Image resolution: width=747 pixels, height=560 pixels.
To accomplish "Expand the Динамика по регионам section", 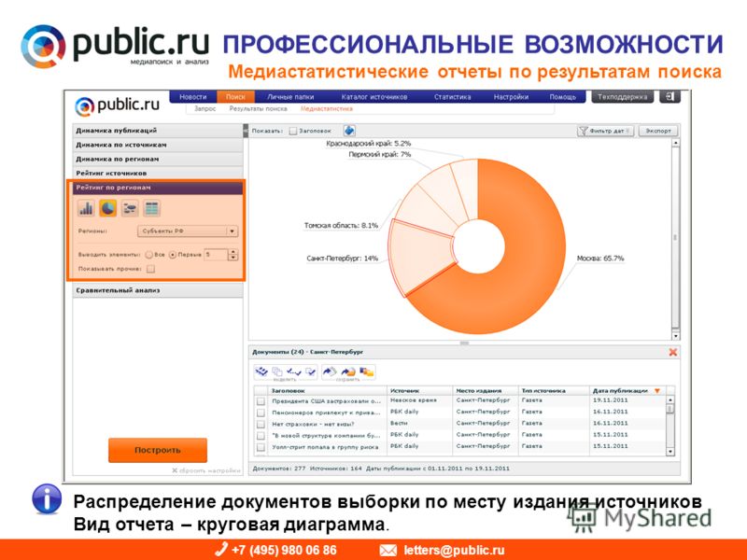I will [x=158, y=159].
